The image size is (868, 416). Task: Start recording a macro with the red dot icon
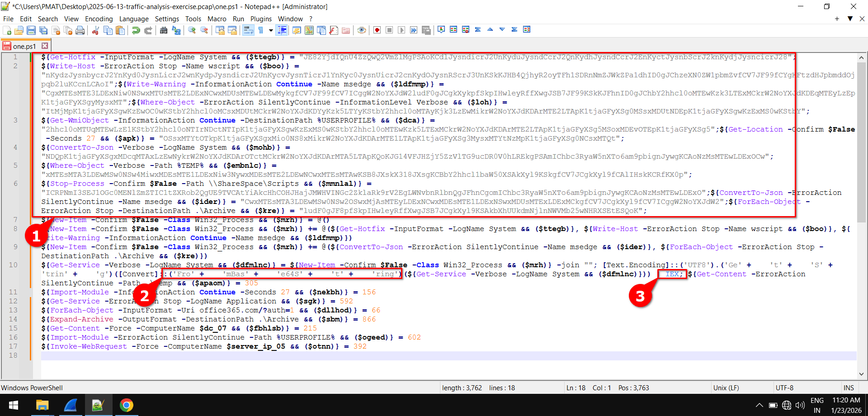(x=377, y=30)
